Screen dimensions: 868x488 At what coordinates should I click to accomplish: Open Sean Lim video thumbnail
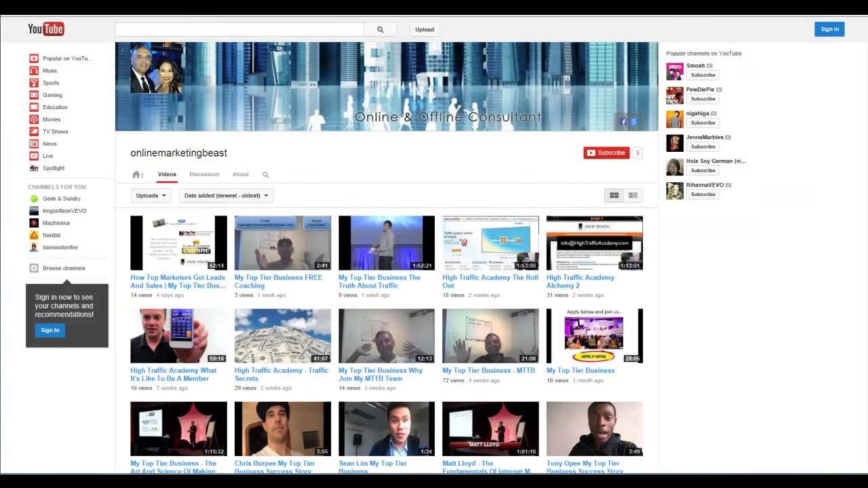(387, 429)
